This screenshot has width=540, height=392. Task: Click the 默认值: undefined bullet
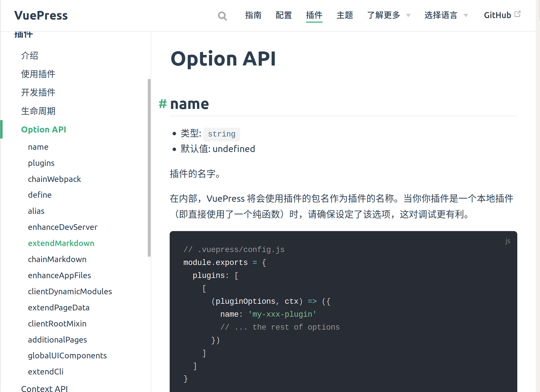218,149
